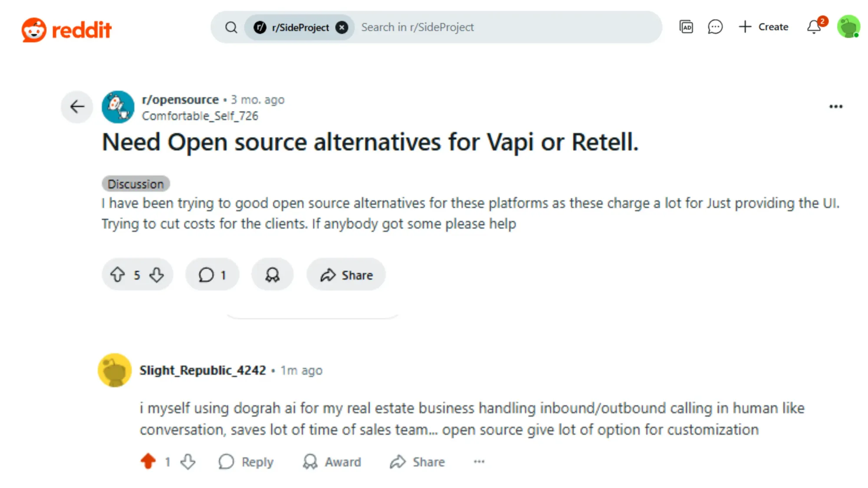
Task: Open the Reddit home page via logo
Action: click(67, 29)
